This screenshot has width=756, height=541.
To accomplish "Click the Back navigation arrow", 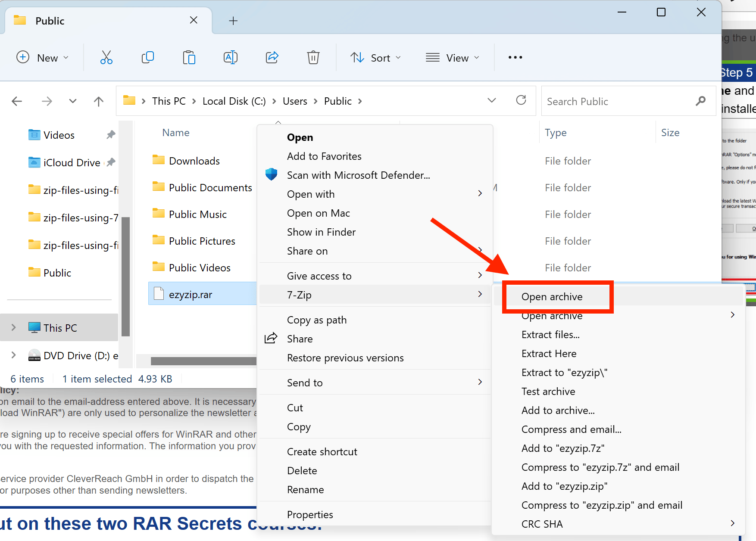I will pos(17,101).
